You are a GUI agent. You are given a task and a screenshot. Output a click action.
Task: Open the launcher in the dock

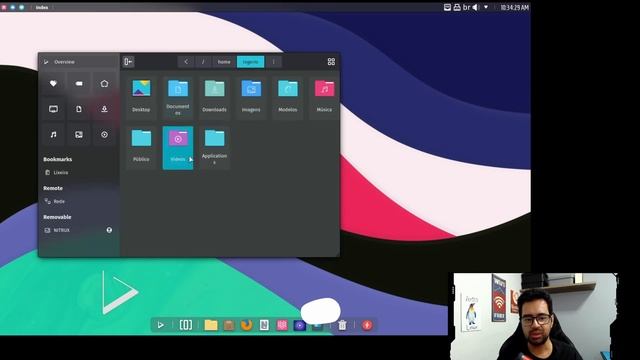pyautogui.click(x=161, y=325)
